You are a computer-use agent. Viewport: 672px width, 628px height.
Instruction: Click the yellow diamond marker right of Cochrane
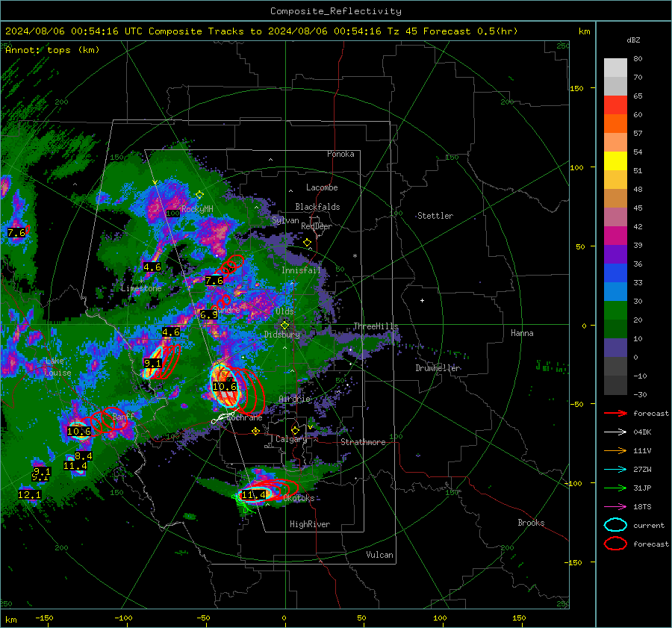tap(255, 431)
